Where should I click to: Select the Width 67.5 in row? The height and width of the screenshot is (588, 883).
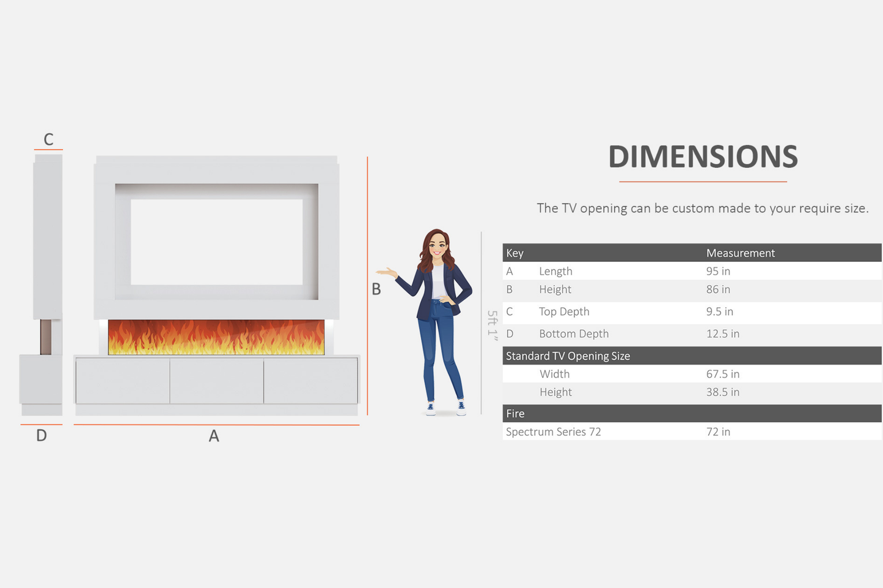pyautogui.click(x=692, y=374)
